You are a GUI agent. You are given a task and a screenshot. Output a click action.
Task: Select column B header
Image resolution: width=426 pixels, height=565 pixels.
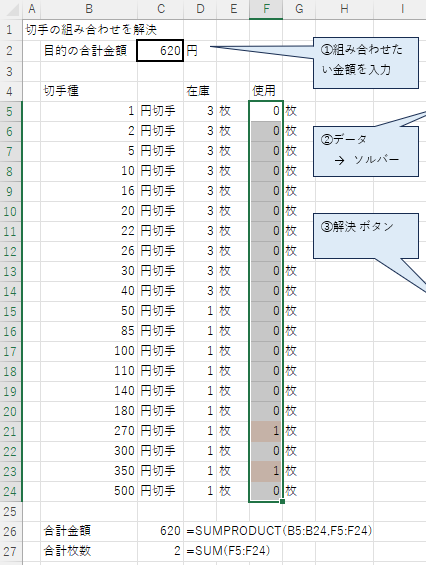pos(89,9)
